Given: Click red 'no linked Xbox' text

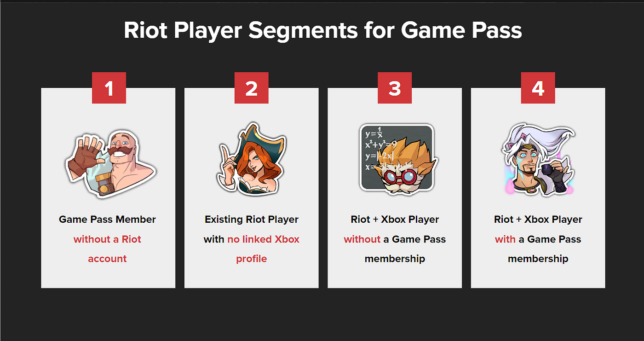Looking at the screenshot, I should [x=263, y=239].
